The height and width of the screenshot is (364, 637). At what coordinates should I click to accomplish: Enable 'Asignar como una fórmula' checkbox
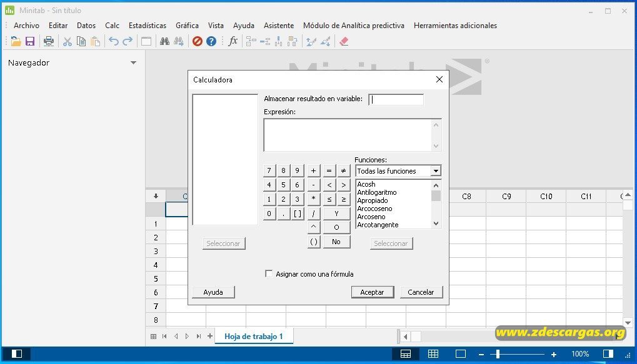(x=269, y=274)
